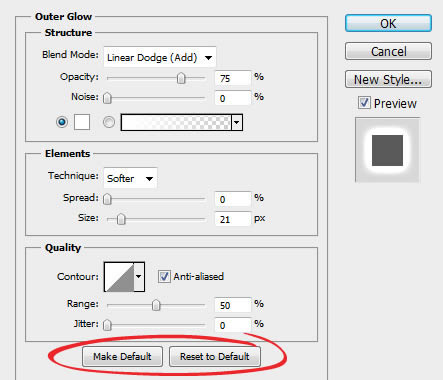Click the OK button

388,23
